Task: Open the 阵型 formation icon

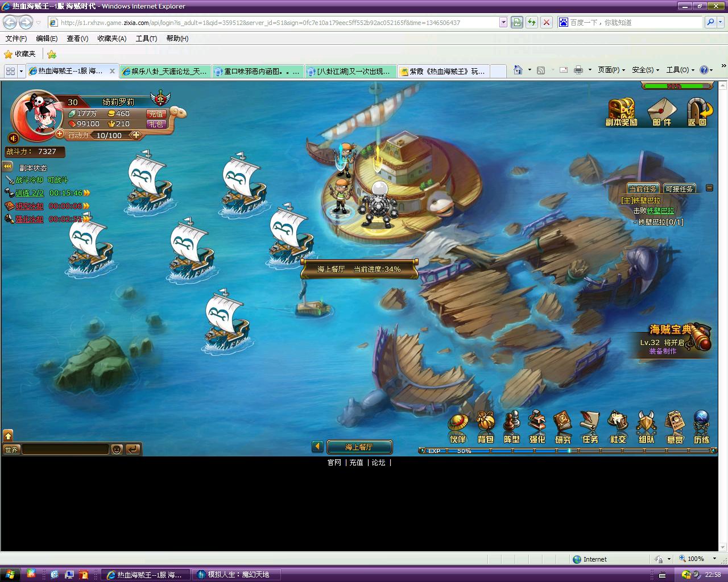Action: click(512, 427)
